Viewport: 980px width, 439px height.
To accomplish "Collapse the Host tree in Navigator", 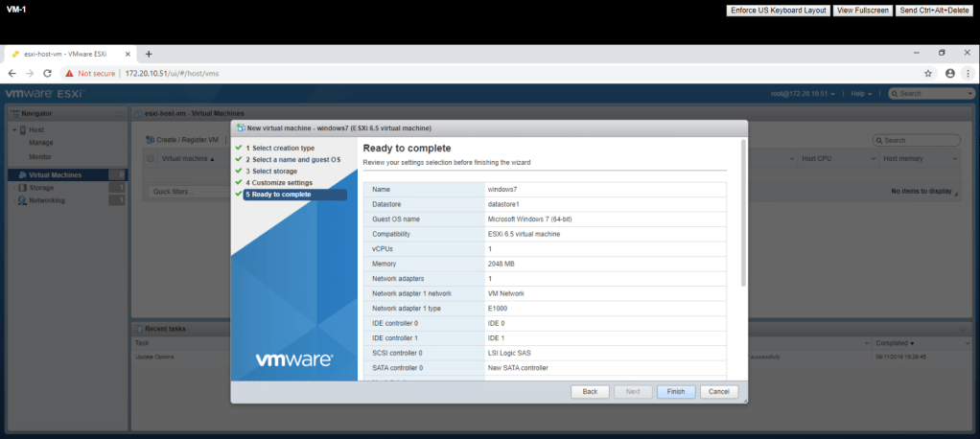I will point(12,129).
